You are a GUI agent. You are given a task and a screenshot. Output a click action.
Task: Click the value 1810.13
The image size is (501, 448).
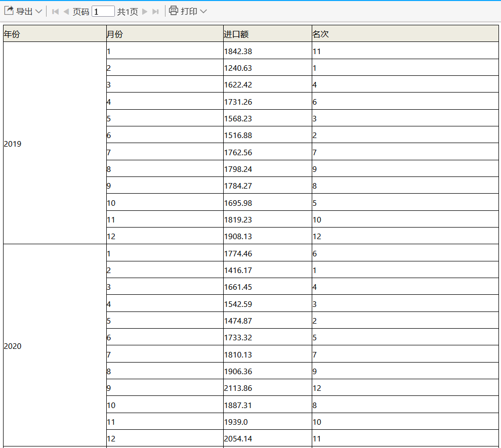click(x=238, y=354)
